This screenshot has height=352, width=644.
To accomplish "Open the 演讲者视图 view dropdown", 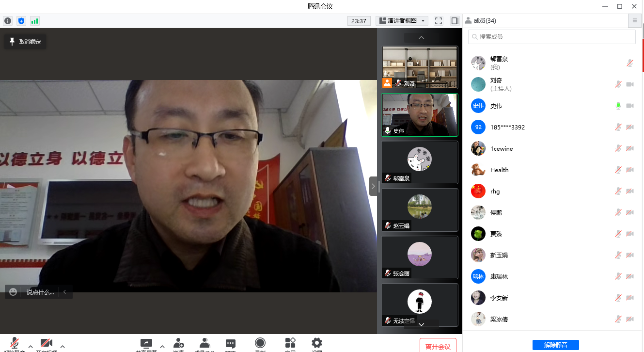I will (402, 21).
